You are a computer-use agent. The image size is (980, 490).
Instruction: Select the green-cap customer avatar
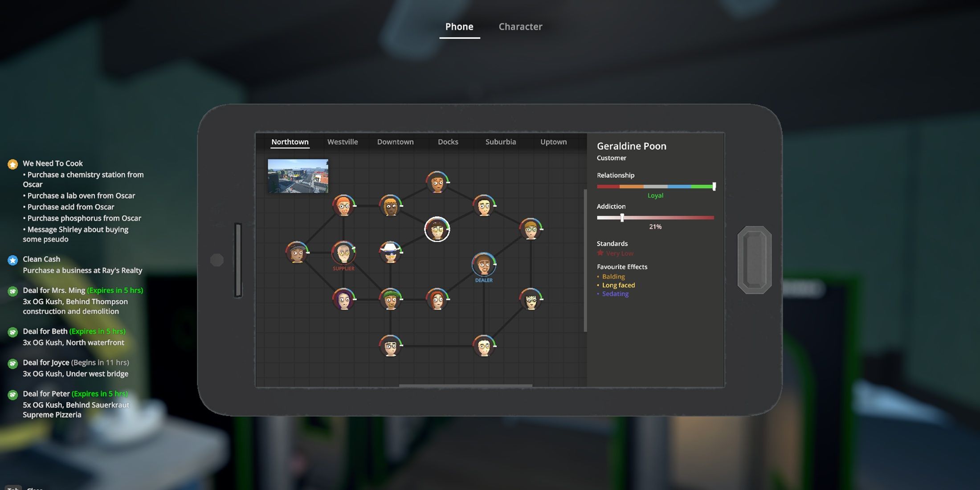390,299
